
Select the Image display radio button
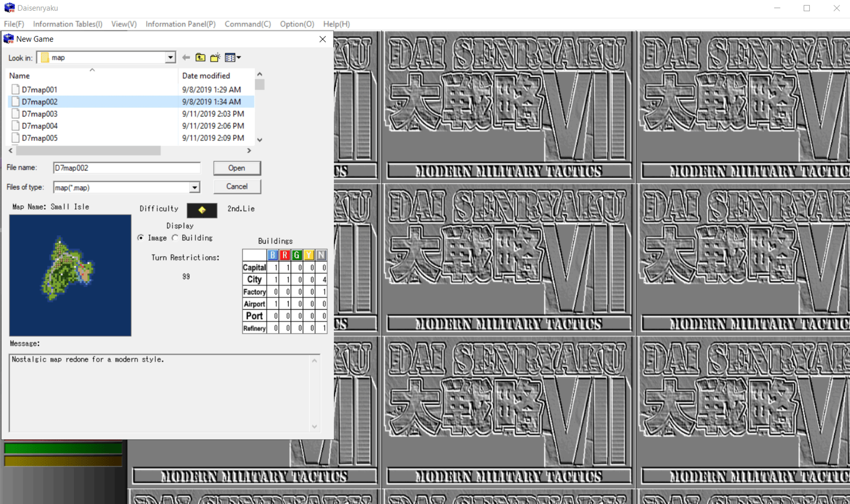pyautogui.click(x=141, y=238)
